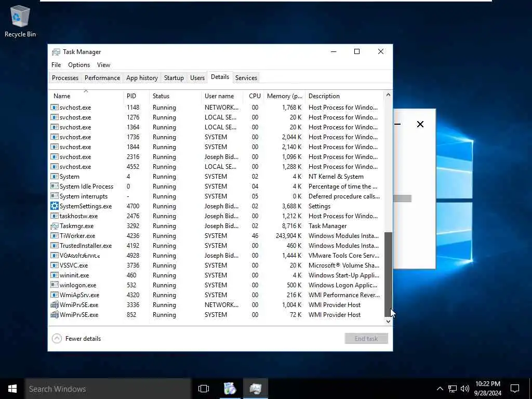Click the TiWorker.exe process icon

(x=54, y=236)
